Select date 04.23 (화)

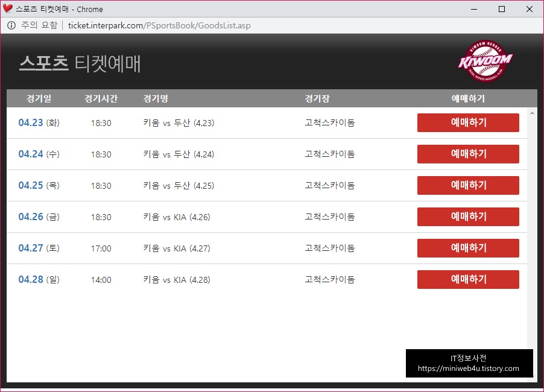pyautogui.click(x=39, y=123)
